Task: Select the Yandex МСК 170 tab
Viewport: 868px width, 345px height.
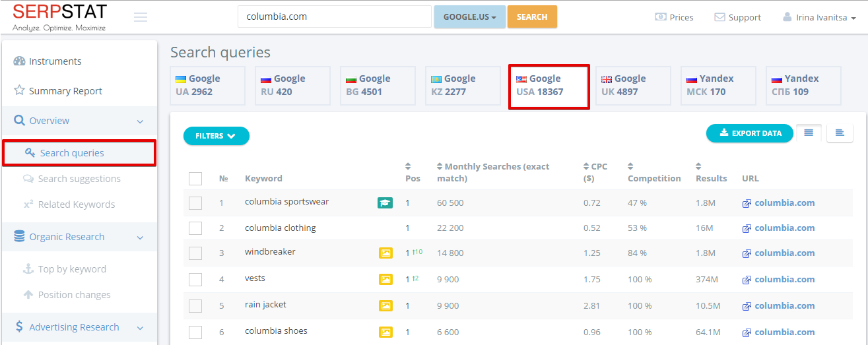Action: (718, 85)
